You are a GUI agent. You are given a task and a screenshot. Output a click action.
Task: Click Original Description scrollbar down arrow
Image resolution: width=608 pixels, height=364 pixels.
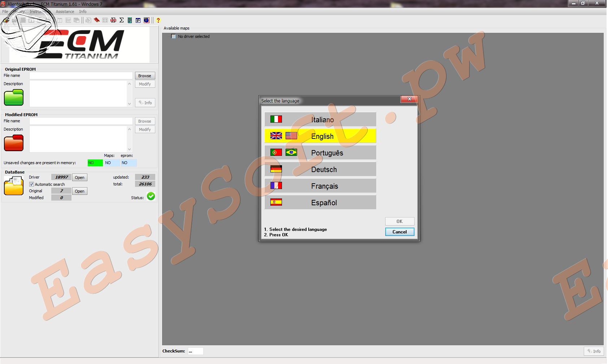[x=130, y=104]
